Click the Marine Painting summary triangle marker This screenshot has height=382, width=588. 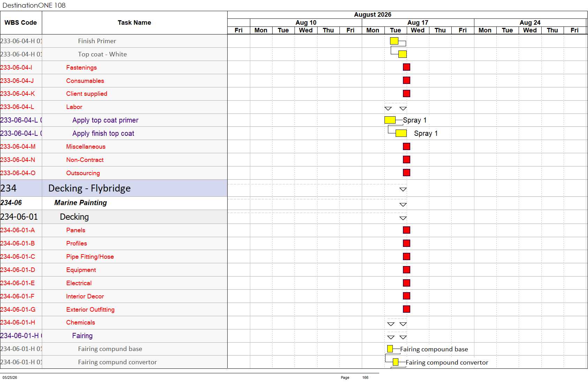pos(403,205)
